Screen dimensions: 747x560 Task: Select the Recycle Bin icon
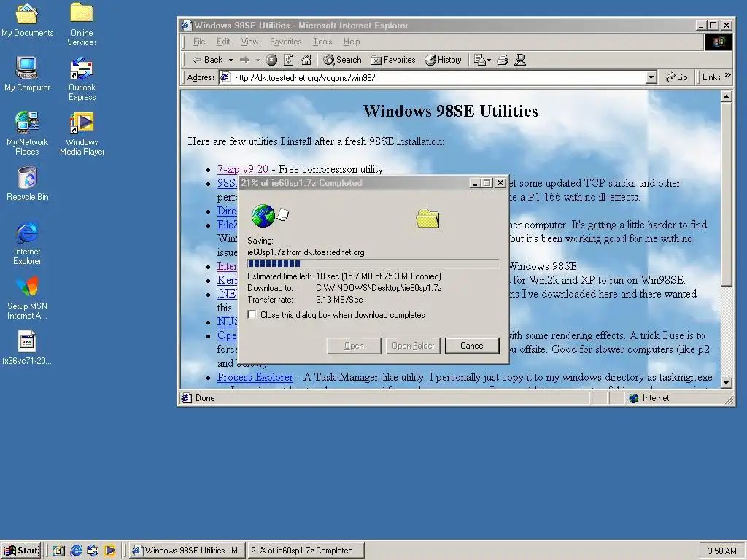(27, 183)
